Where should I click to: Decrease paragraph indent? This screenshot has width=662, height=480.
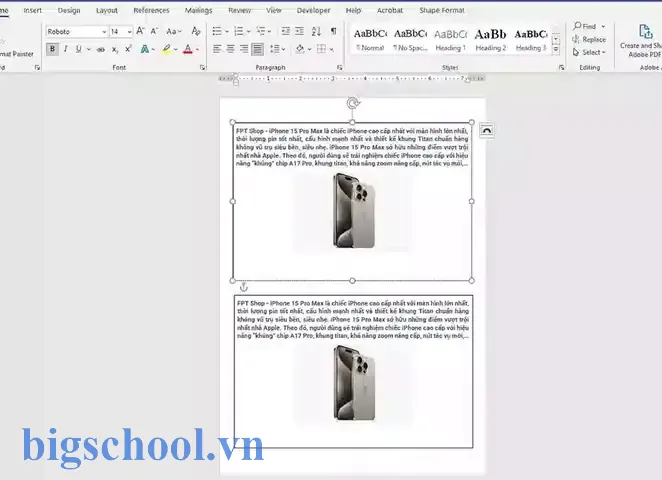286,31
